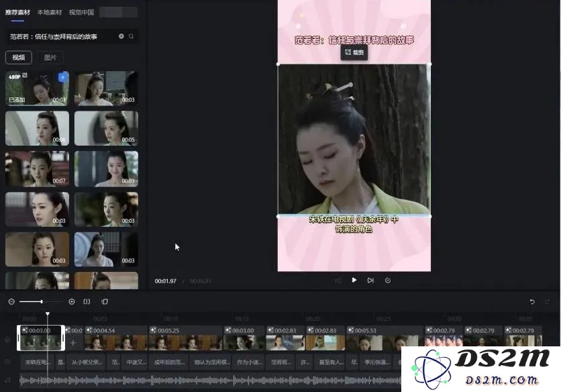Play the video preview
The height and width of the screenshot is (392, 561).
tap(354, 280)
